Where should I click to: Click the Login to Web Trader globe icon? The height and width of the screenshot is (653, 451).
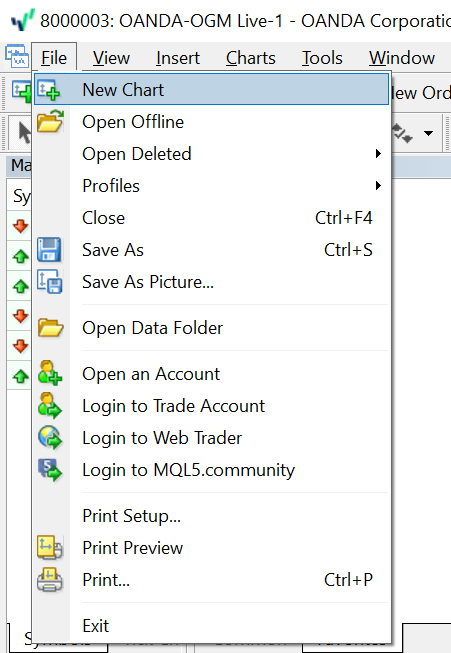(50, 437)
